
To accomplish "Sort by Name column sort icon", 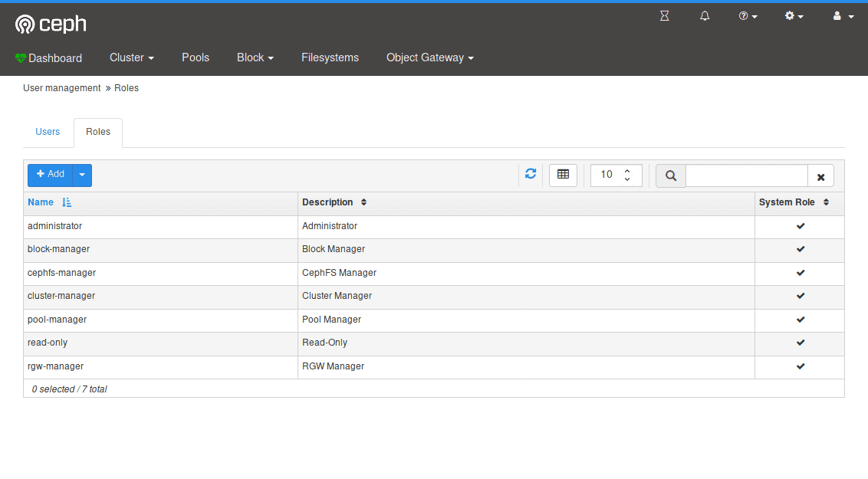I will tap(67, 202).
